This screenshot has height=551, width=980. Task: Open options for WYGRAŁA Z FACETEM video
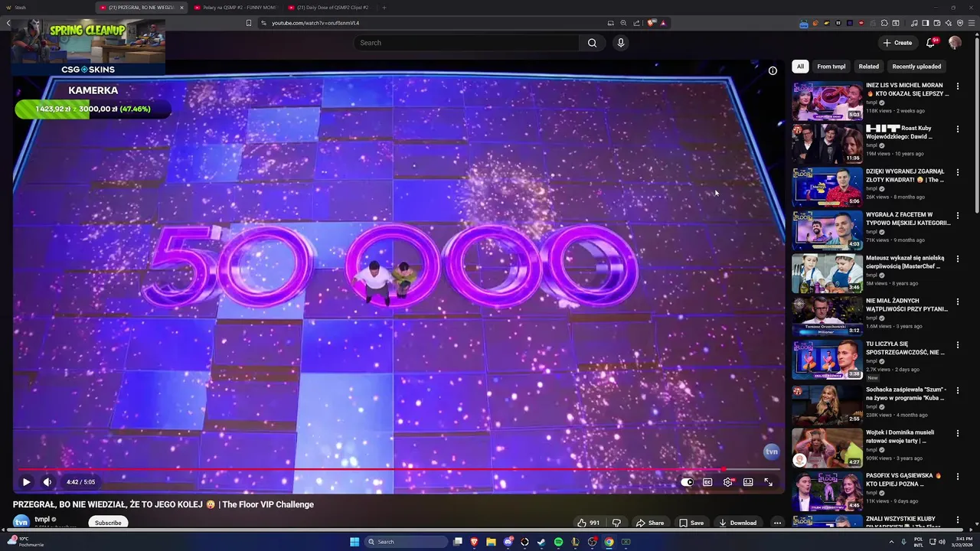pyautogui.click(x=957, y=216)
